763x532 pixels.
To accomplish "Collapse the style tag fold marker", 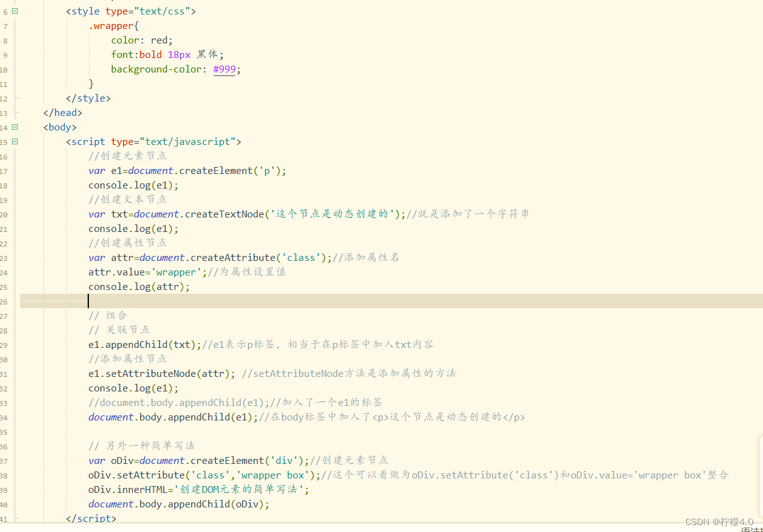I will point(15,11).
